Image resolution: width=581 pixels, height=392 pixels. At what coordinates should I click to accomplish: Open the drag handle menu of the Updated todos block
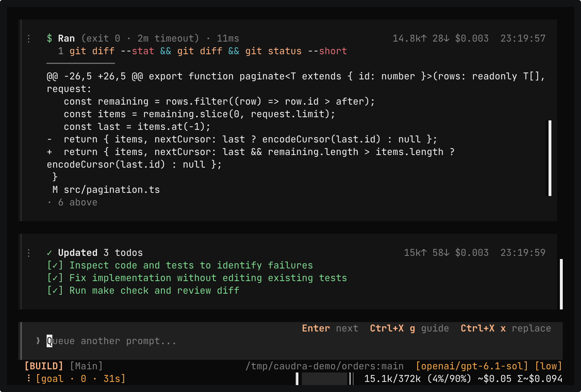[x=29, y=253]
